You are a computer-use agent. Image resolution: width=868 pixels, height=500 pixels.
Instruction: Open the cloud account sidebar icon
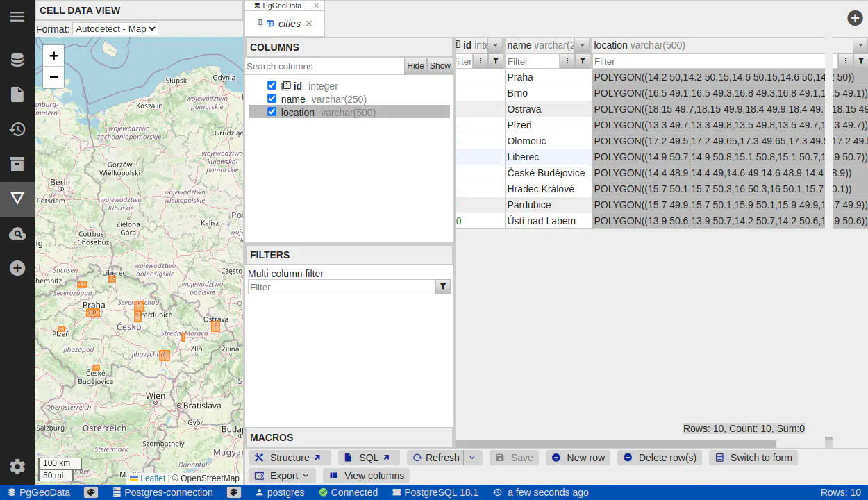(17, 233)
